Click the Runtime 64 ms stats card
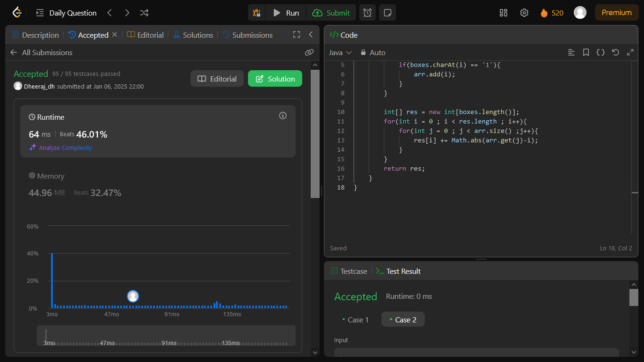The image size is (644, 362). coord(158,131)
